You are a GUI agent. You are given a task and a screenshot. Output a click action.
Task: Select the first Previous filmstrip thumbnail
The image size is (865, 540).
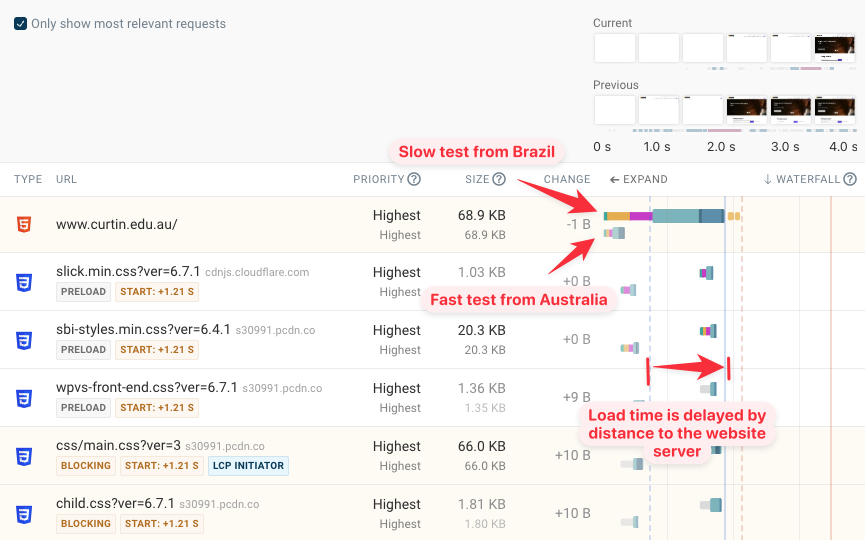click(x=615, y=110)
